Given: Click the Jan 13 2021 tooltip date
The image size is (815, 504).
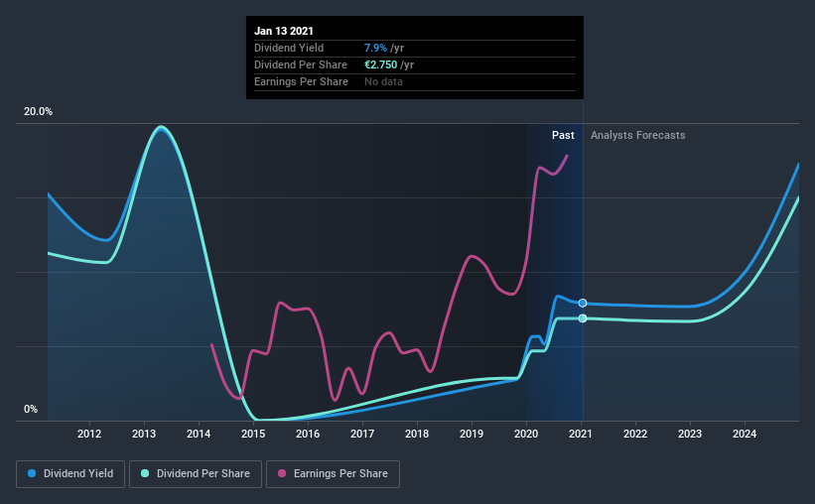Looking at the screenshot, I should [x=284, y=31].
